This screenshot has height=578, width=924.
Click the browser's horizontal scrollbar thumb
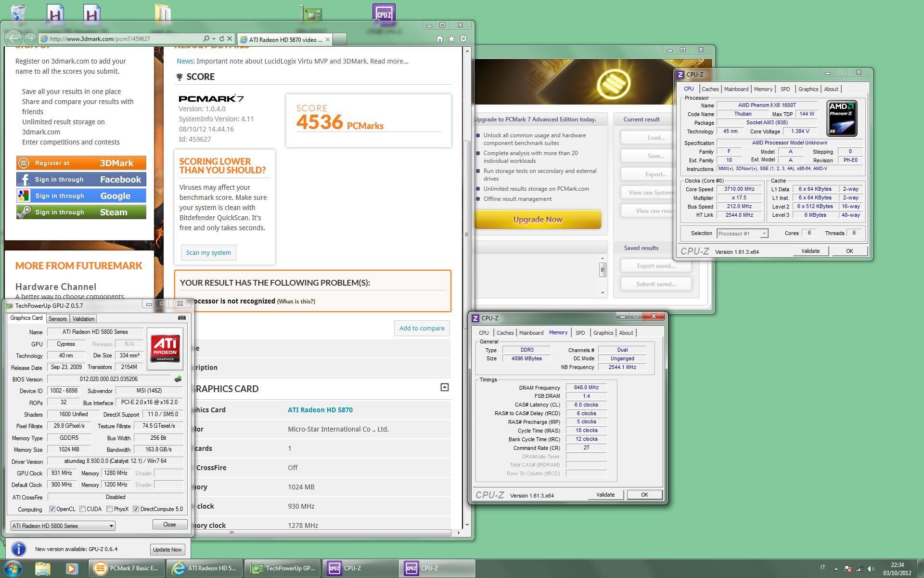coord(231,533)
